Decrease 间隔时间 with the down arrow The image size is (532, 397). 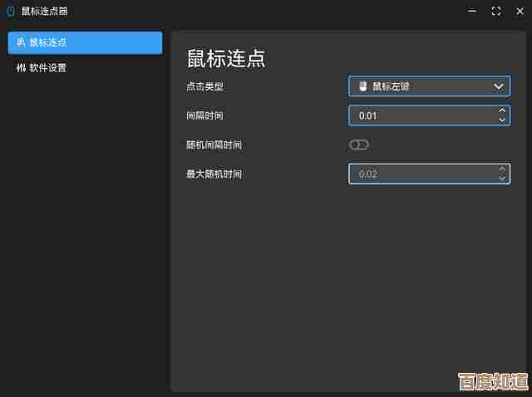(501, 120)
